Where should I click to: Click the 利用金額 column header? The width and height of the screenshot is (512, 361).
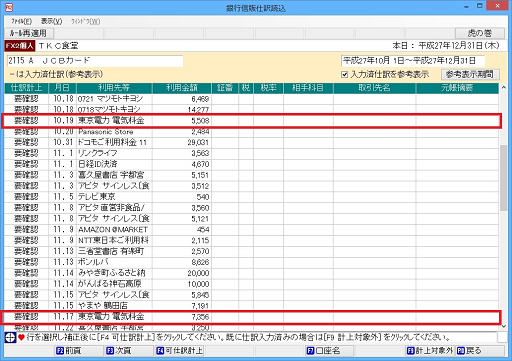click(182, 88)
